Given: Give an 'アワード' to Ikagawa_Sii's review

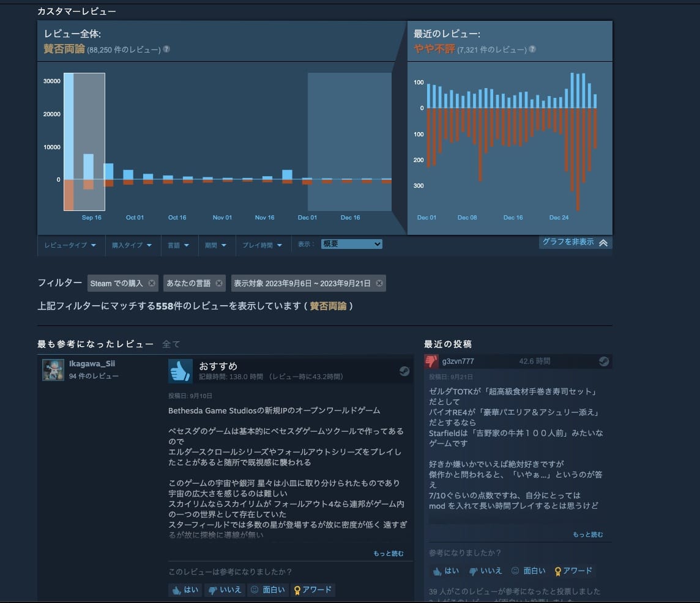Looking at the screenshot, I should [x=313, y=590].
